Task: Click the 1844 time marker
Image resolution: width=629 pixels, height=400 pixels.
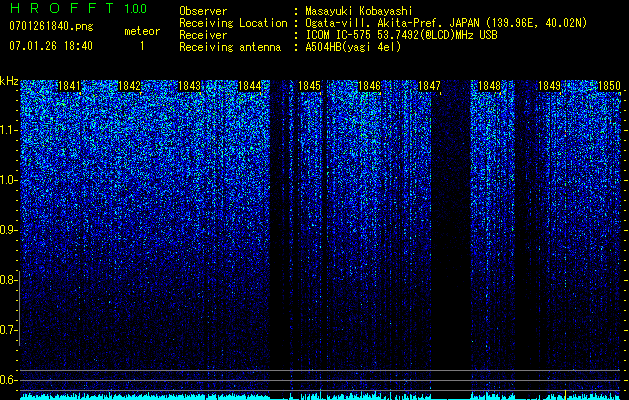Action: [x=250, y=86]
